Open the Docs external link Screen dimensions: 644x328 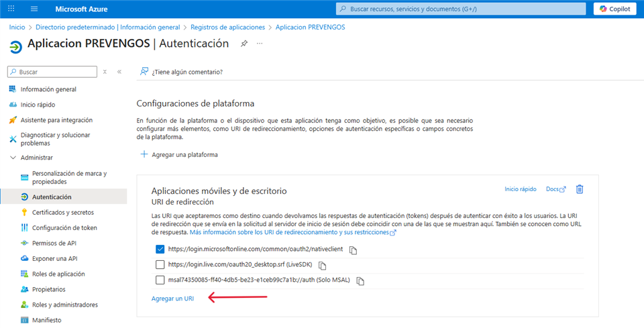pos(555,189)
